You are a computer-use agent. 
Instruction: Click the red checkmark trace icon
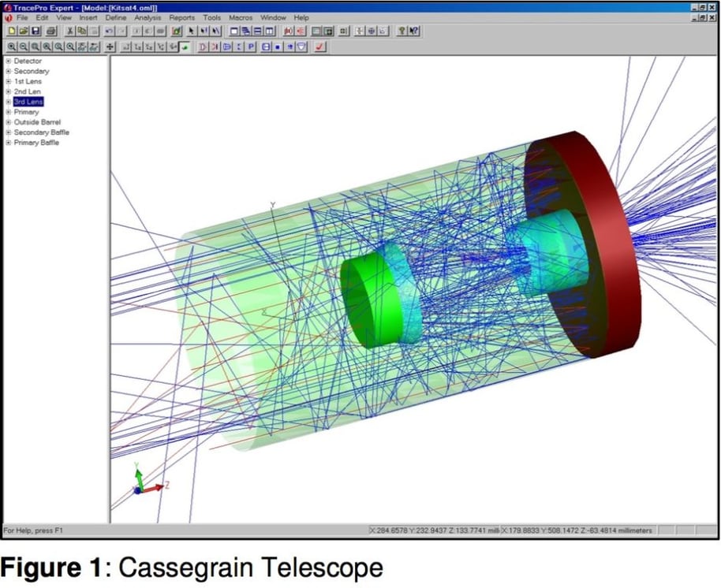pyautogui.click(x=319, y=47)
